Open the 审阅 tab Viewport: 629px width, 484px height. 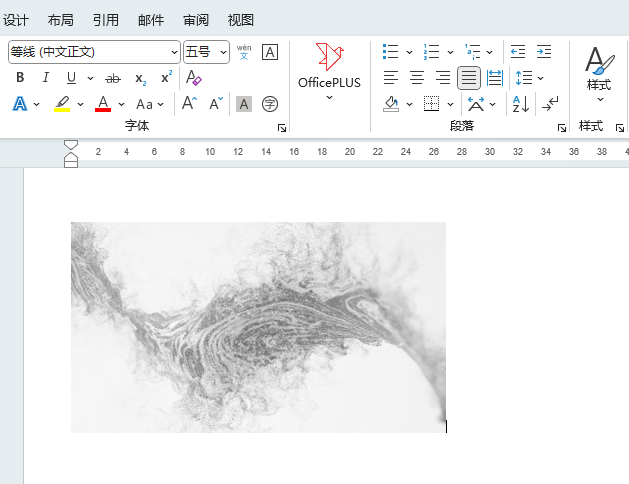pyautogui.click(x=196, y=20)
